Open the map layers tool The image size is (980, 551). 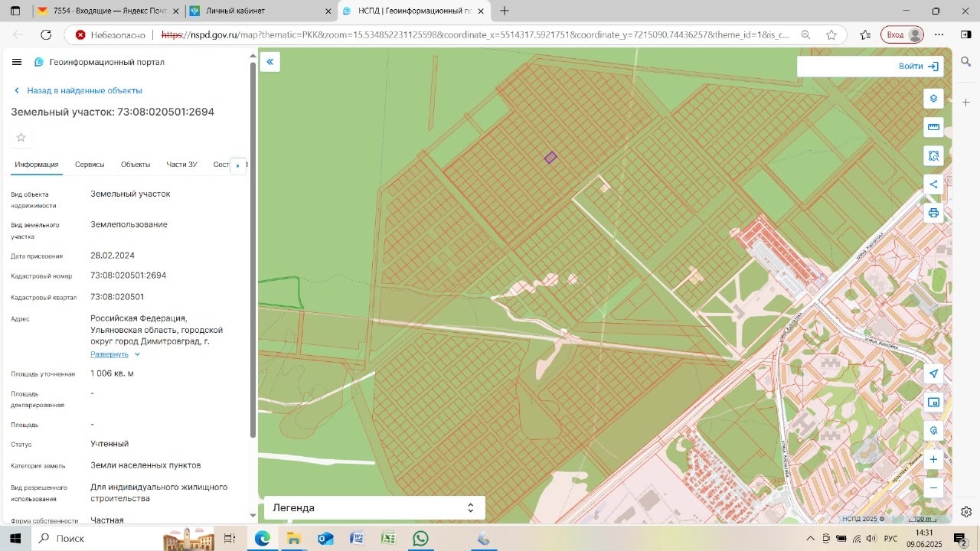pyautogui.click(x=933, y=99)
